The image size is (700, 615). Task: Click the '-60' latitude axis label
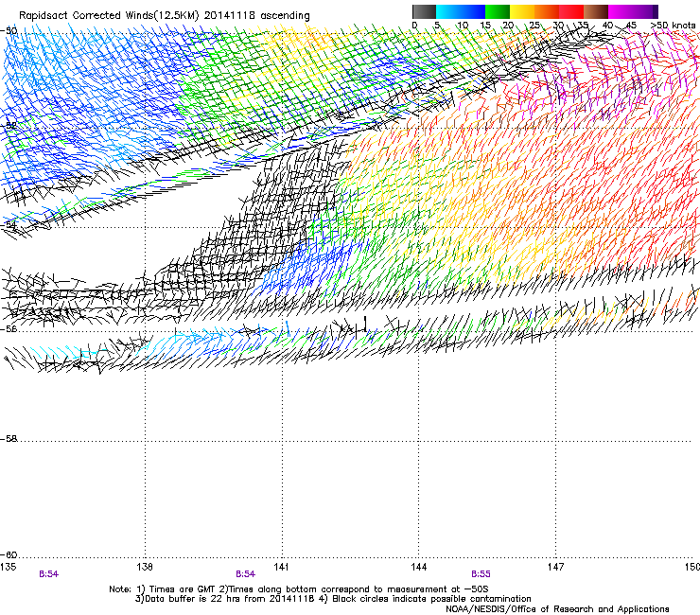click(9, 554)
